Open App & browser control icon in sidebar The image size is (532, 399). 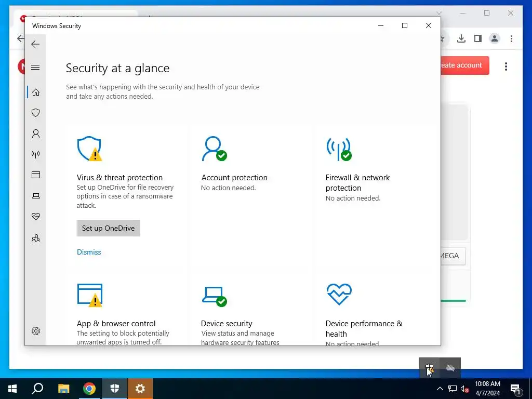[36, 175]
